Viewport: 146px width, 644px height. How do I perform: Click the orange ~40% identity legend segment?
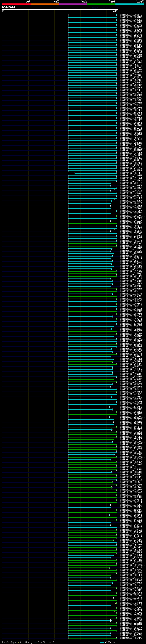(x=45, y=4)
